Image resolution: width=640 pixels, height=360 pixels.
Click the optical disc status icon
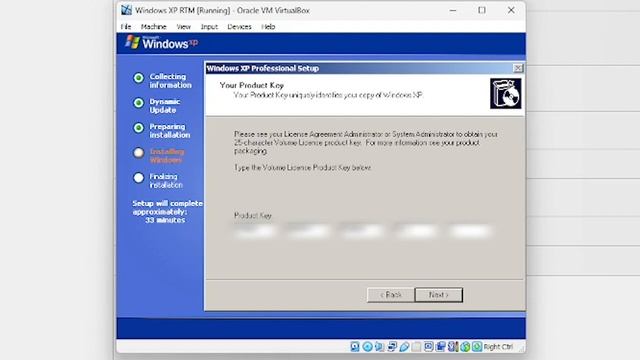(x=367, y=347)
